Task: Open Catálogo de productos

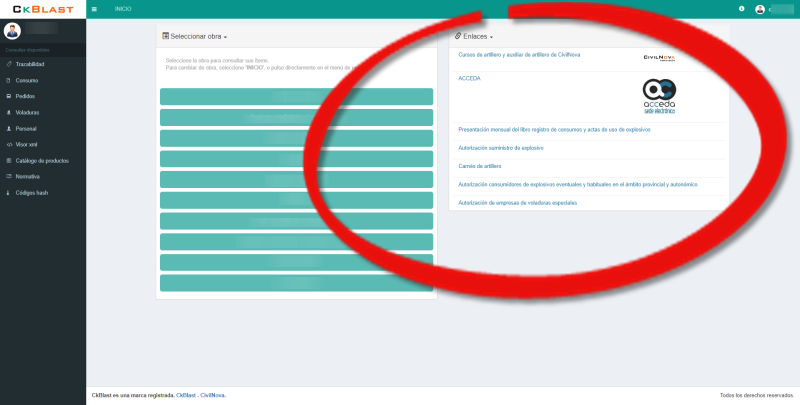Action: pos(42,160)
